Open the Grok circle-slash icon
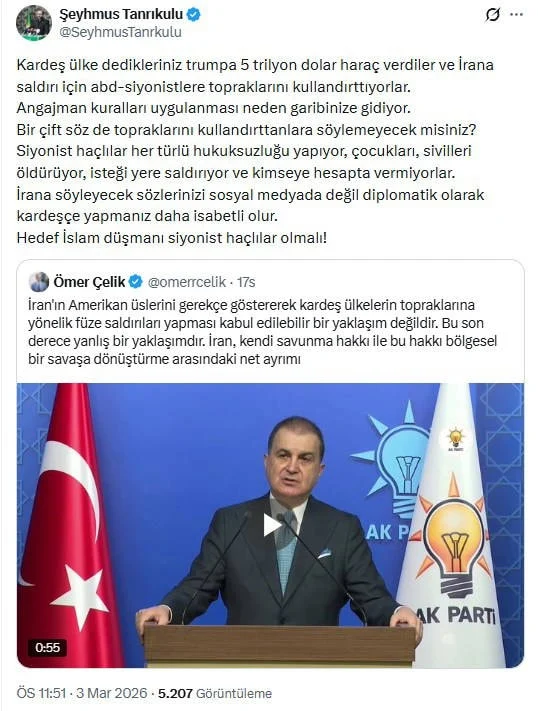Image resolution: width=538 pixels, height=711 pixels. pos(492,15)
